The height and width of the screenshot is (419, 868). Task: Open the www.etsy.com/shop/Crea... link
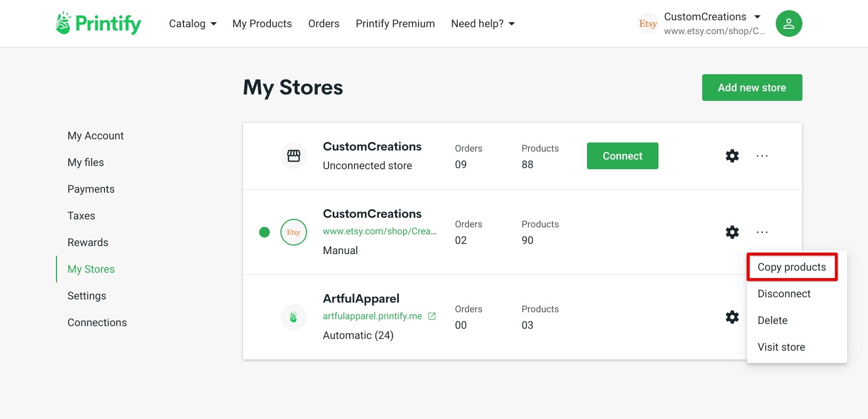point(380,231)
